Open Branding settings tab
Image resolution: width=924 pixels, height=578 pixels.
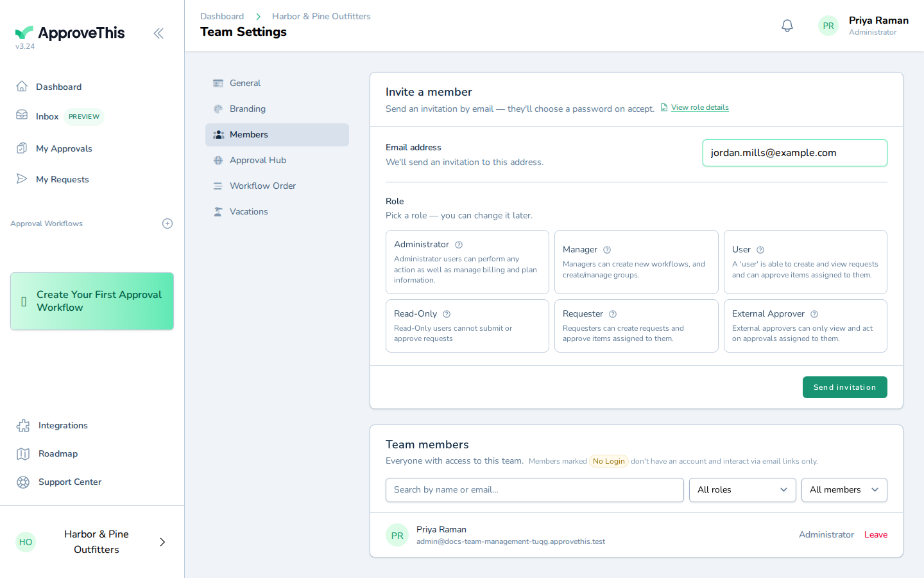pyautogui.click(x=277, y=109)
